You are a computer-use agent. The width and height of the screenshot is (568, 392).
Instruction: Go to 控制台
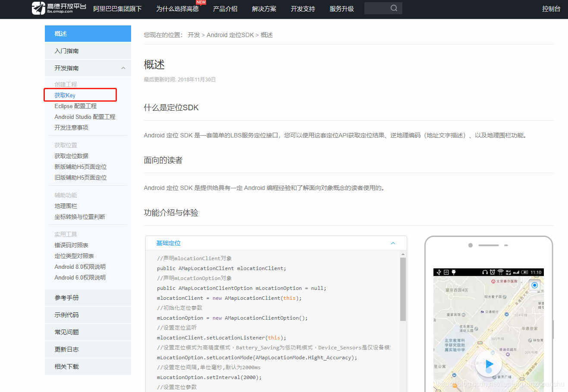click(x=551, y=9)
